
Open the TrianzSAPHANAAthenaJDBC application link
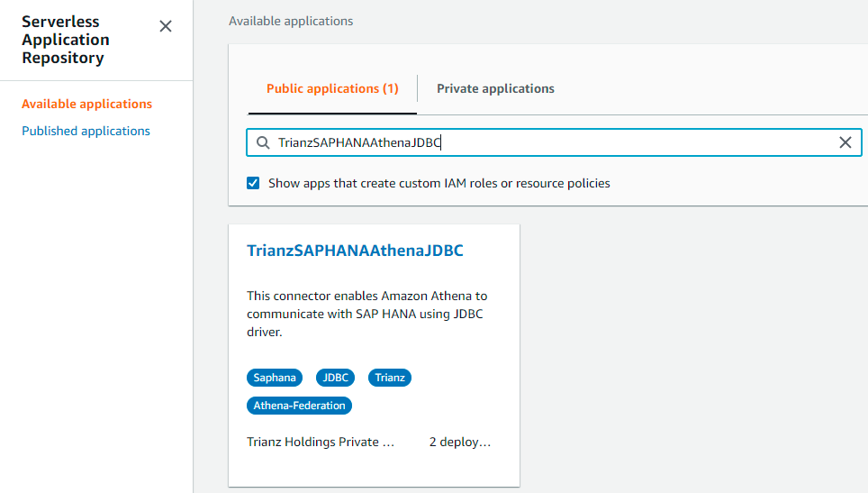point(355,251)
